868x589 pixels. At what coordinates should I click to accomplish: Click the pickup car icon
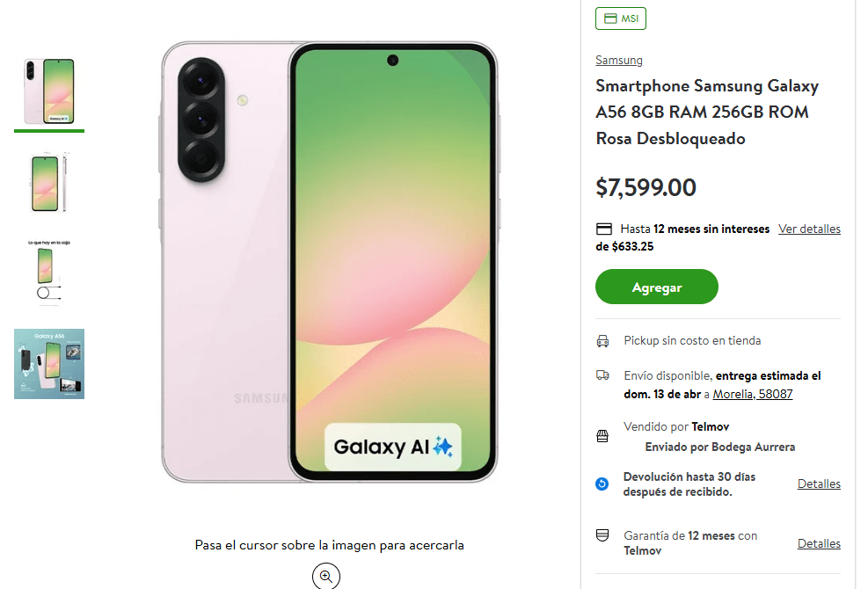pos(602,341)
